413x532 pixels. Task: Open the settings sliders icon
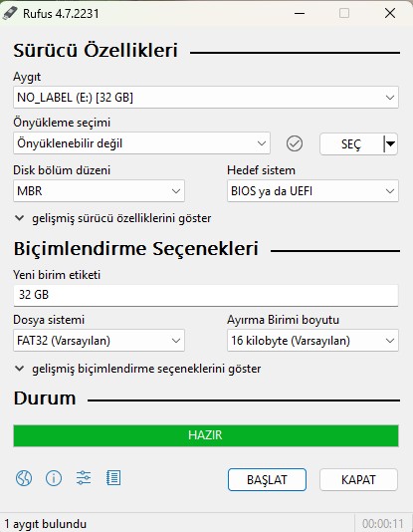84,478
